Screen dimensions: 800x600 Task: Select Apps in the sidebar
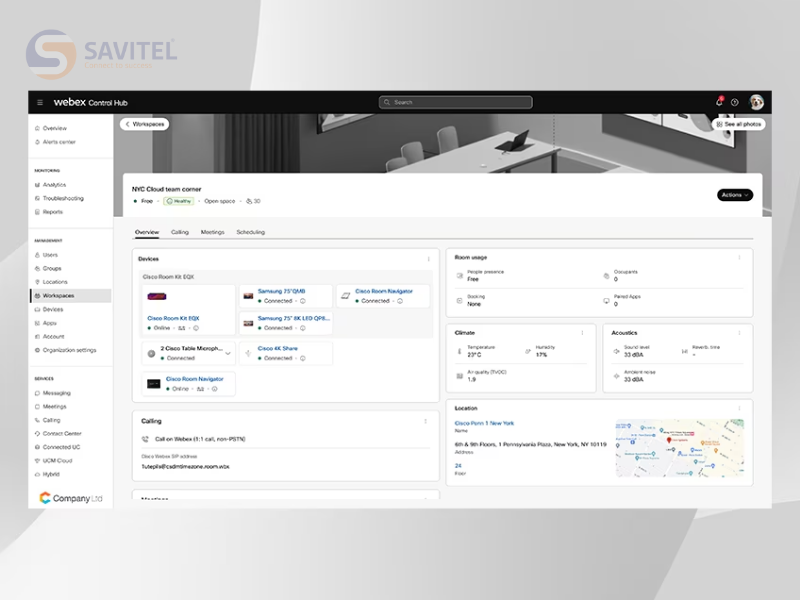tap(49, 323)
